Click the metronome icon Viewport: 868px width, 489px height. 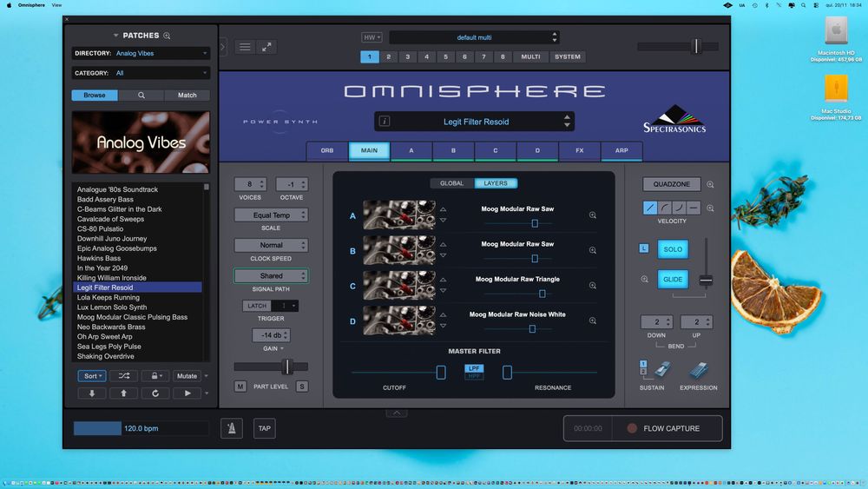(x=232, y=428)
